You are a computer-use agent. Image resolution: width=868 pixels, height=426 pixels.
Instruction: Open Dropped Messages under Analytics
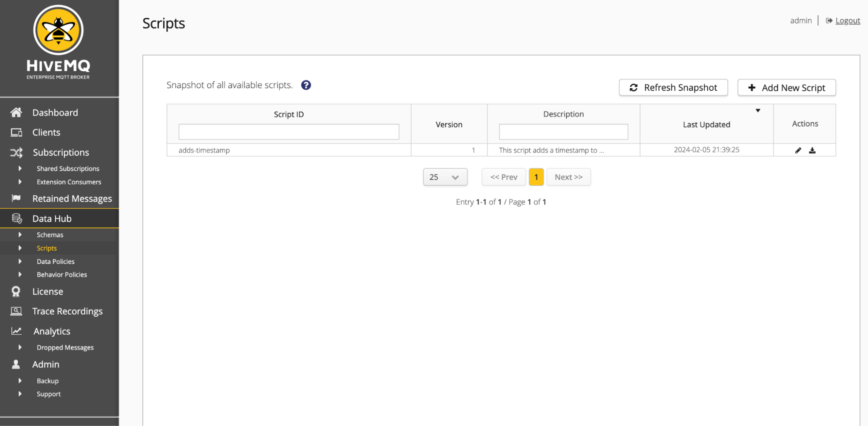(x=65, y=348)
